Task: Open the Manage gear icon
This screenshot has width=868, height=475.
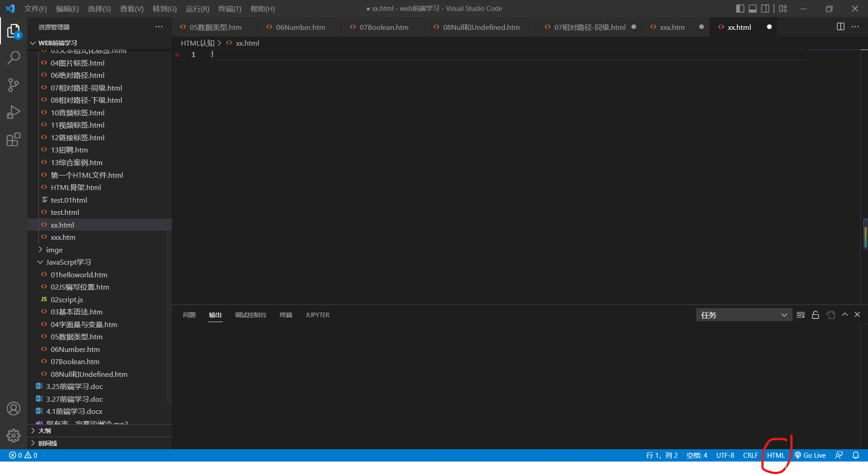Action: pyautogui.click(x=14, y=436)
